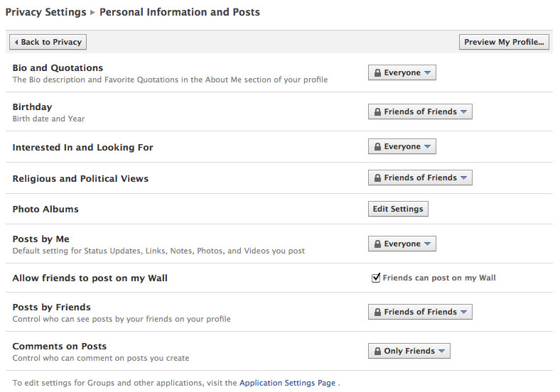This screenshot has height=392, width=560.
Task: Click the Birthday heading text
Action: click(32, 107)
